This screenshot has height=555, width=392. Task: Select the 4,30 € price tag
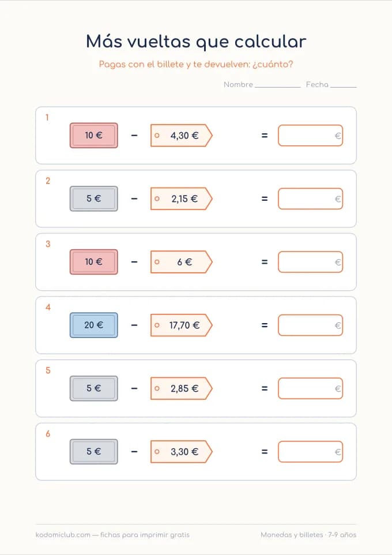pyautogui.click(x=182, y=135)
